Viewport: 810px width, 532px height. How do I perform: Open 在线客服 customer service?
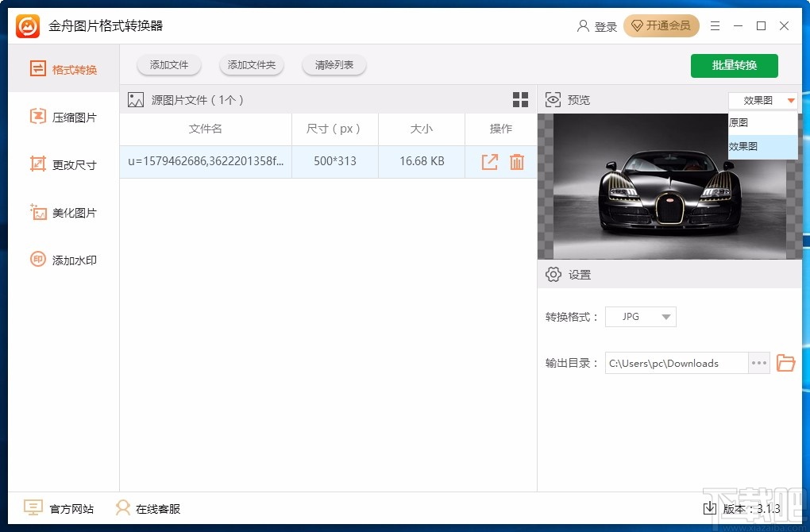coord(159,507)
